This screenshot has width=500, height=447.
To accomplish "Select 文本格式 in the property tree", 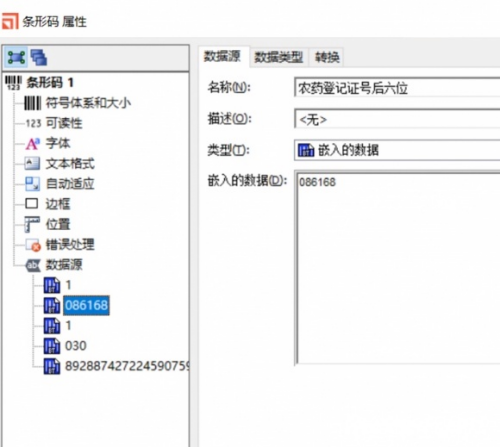I will point(70,164).
